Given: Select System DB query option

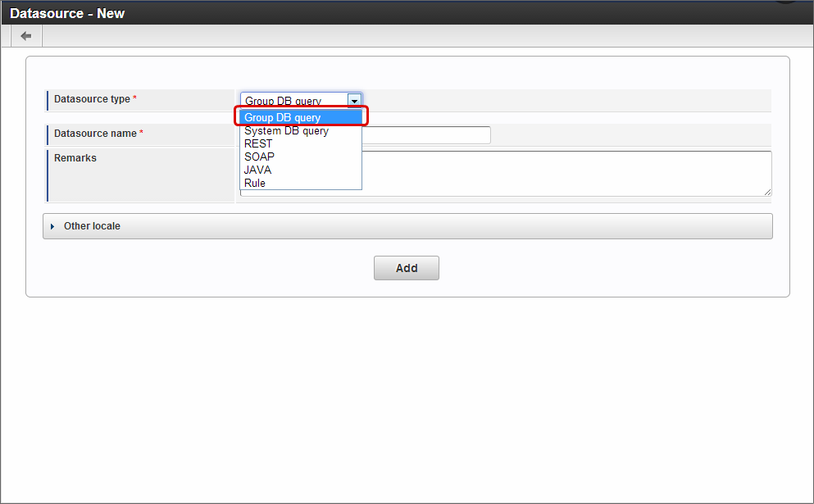Looking at the screenshot, I should [301, 131].
